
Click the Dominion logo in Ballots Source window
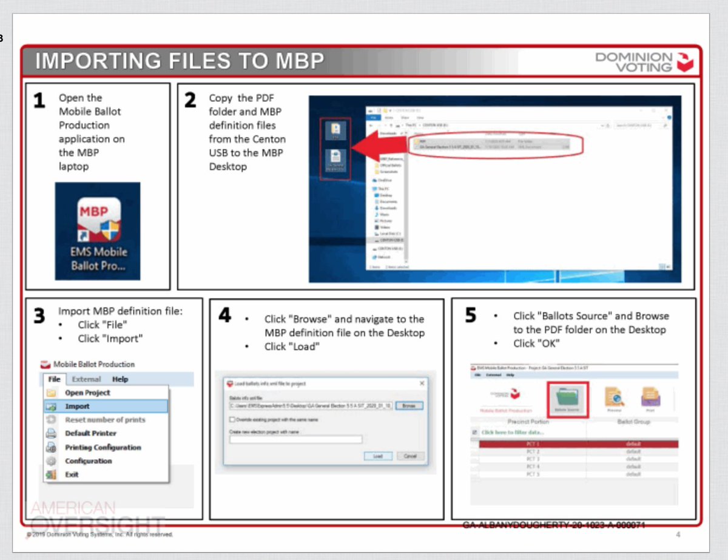pos(505,394)
